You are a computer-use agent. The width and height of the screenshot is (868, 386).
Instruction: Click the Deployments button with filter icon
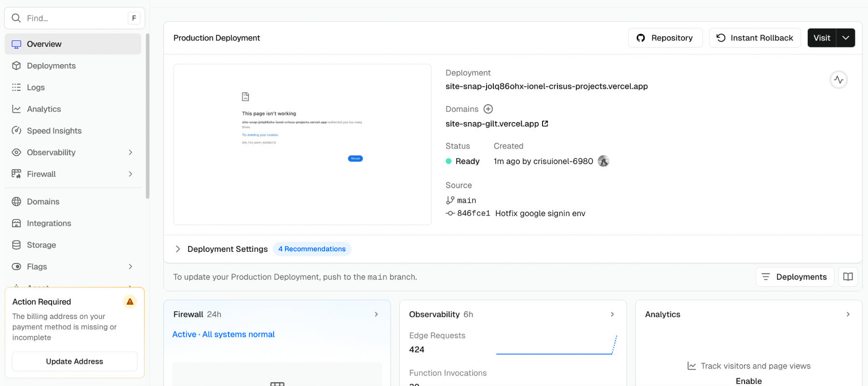tap(795, 277)
